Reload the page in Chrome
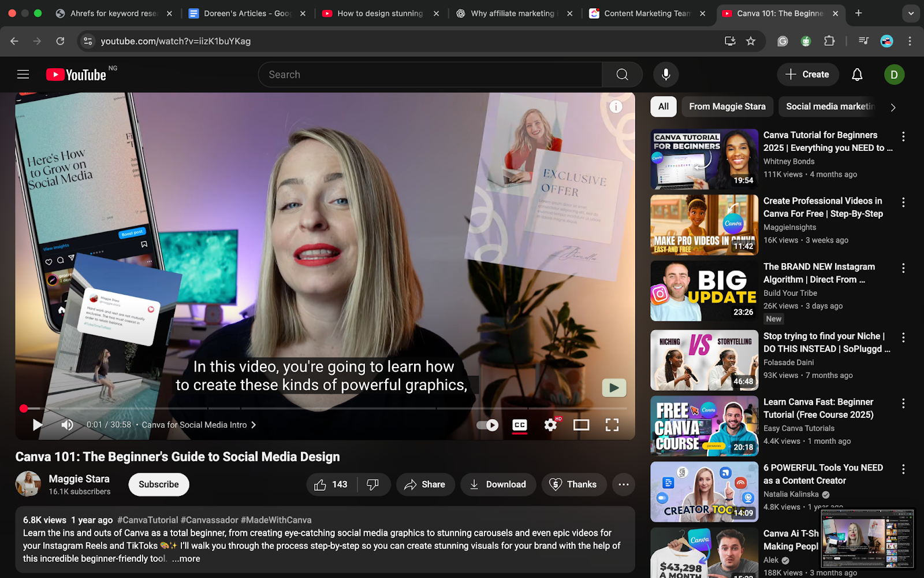 pyautogui.click(x=60, y=41)
